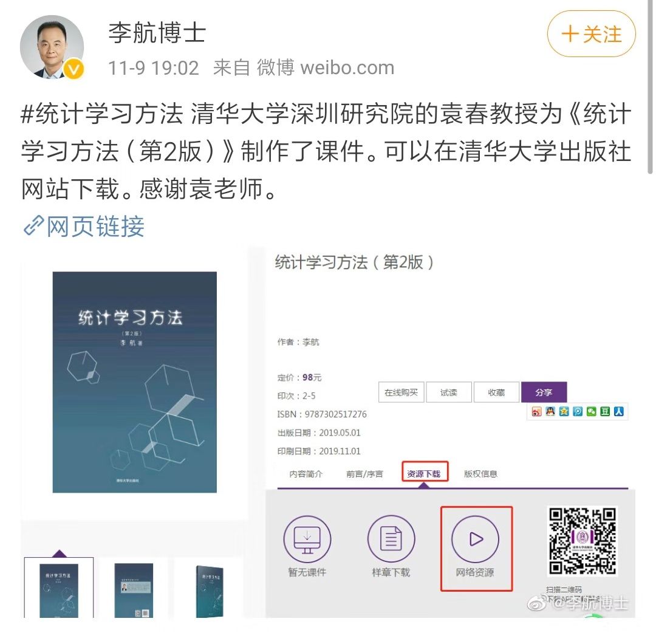Click the 网络资源 play icon

(475, 539)
